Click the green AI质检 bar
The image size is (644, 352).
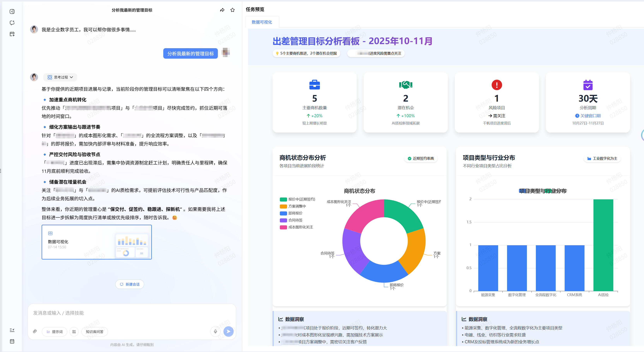pos(603,245)
